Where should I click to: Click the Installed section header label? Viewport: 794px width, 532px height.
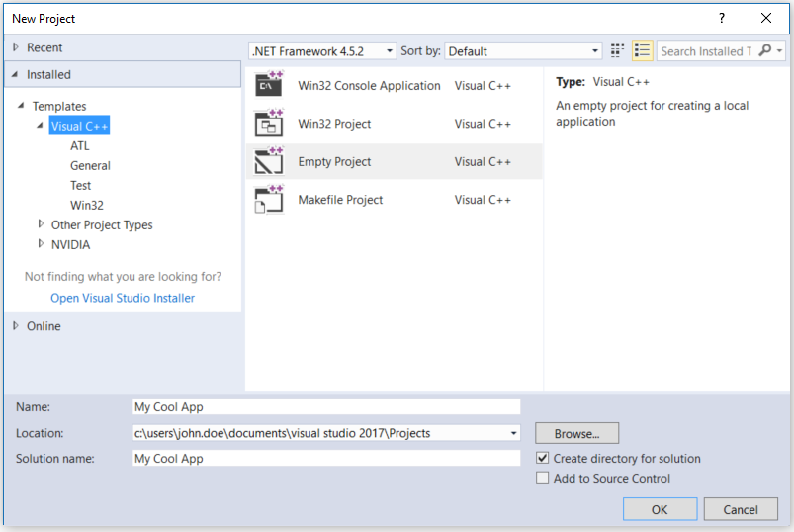(48, 74)
